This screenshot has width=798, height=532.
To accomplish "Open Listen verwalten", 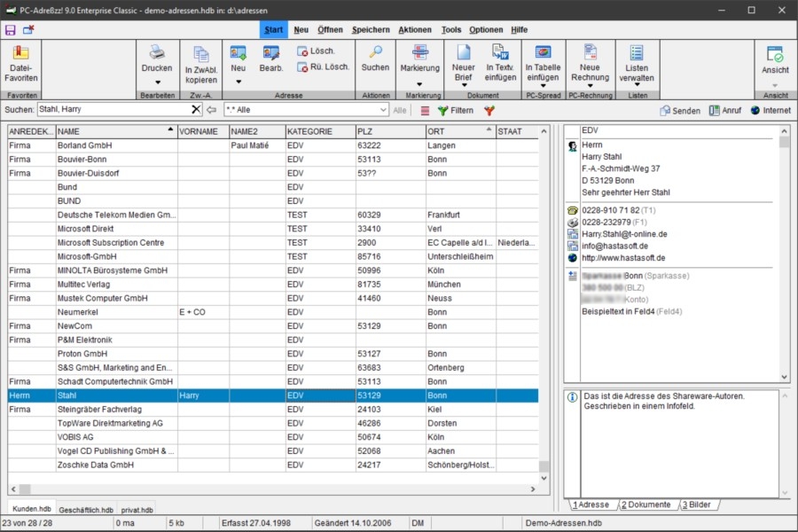I will tap(637, 64).
